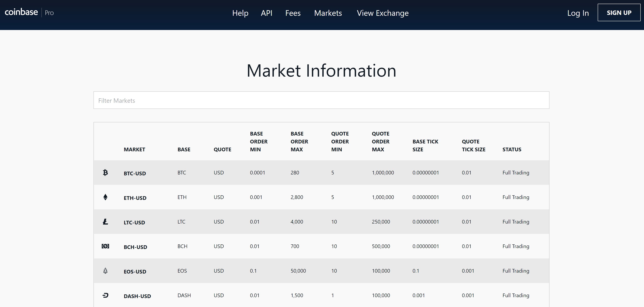Click the BASE TICK SIZE column header

click(425, 146)
